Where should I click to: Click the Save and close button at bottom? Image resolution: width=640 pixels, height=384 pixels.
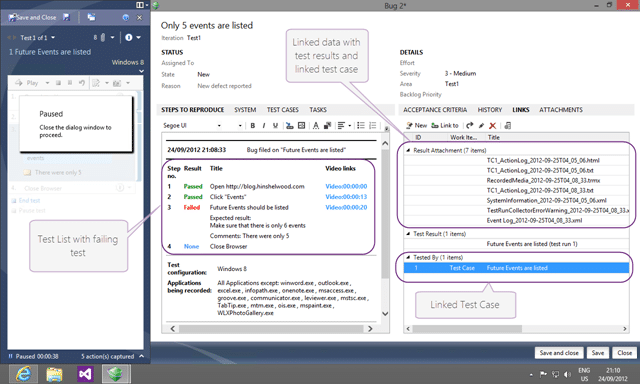pos(559,353)
